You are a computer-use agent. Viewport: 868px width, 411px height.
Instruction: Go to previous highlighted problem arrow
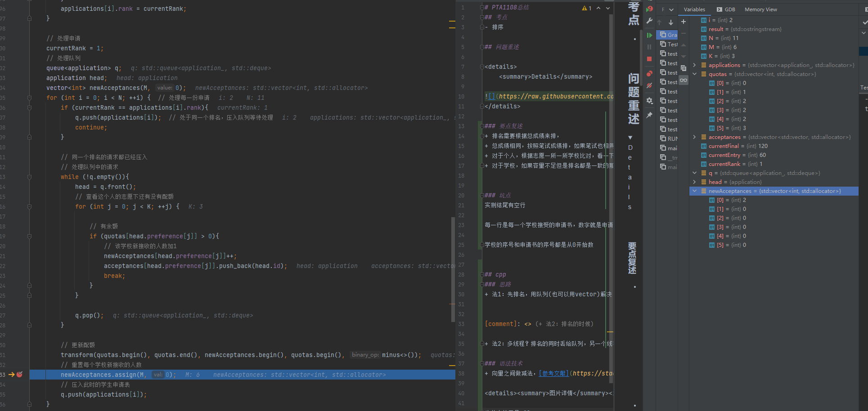pos(598,8)
